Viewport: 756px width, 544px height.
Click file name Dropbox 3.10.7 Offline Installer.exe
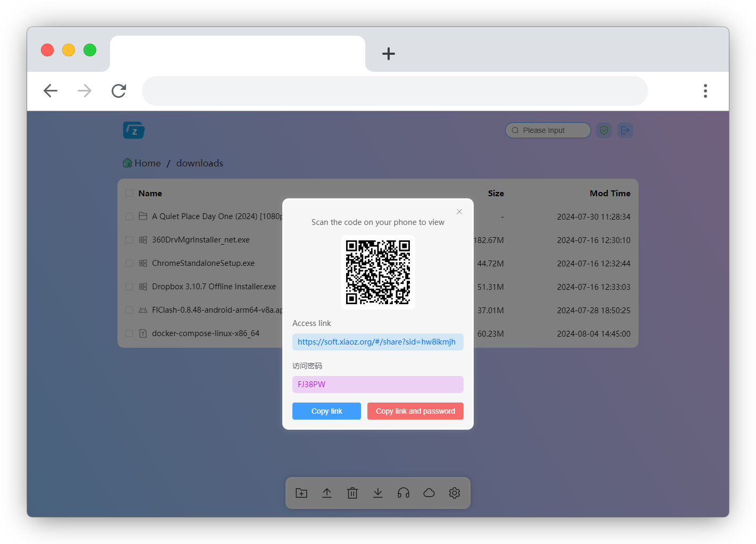[x=214, y=287]
